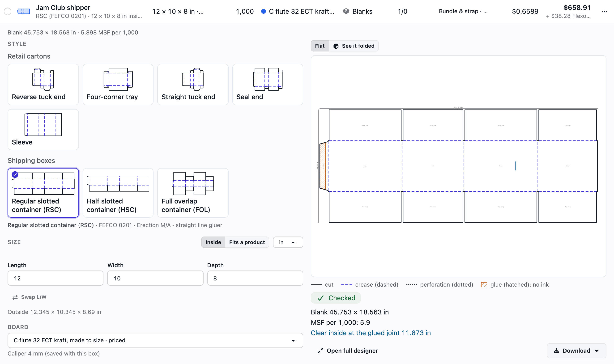The width and height of the screenshot is (614, 364).
Task: Set size mode to Inside
Action: click(213, 242)
